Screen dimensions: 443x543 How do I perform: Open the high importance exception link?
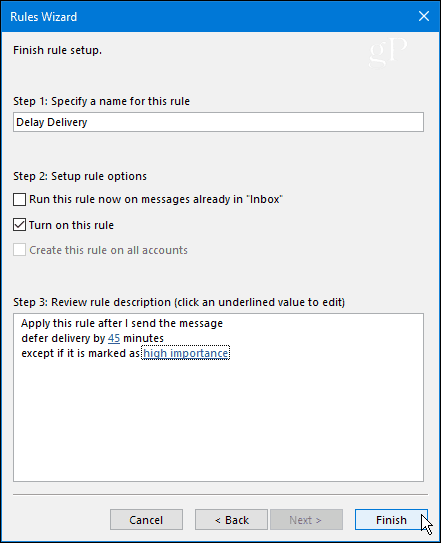coord(186,353)
